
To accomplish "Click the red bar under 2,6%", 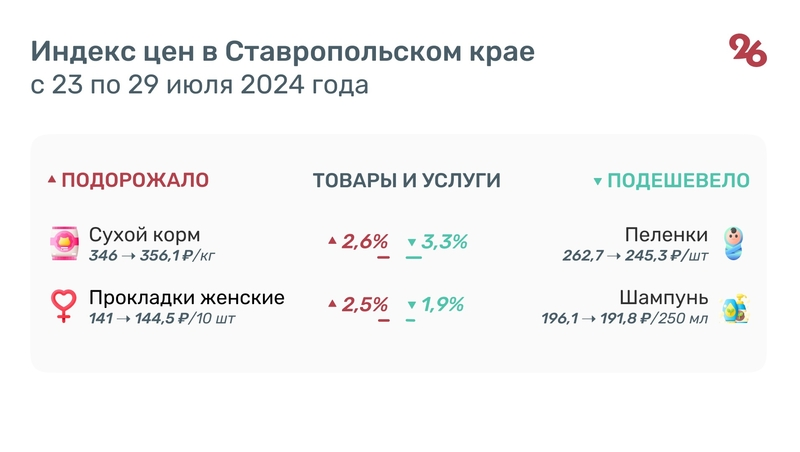I will (x=383, y=258).
